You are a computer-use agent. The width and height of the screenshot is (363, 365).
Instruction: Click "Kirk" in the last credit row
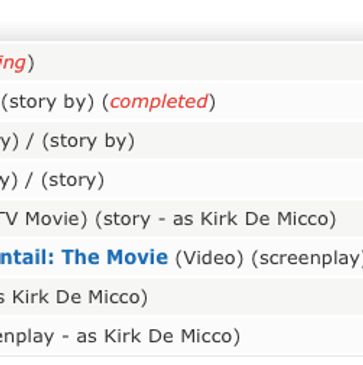(x=122, y=336)
